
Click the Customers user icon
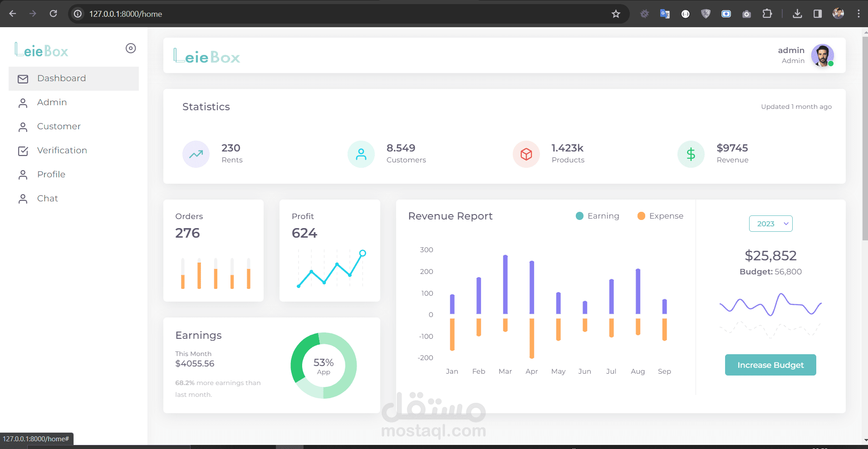tap(361, 154)
